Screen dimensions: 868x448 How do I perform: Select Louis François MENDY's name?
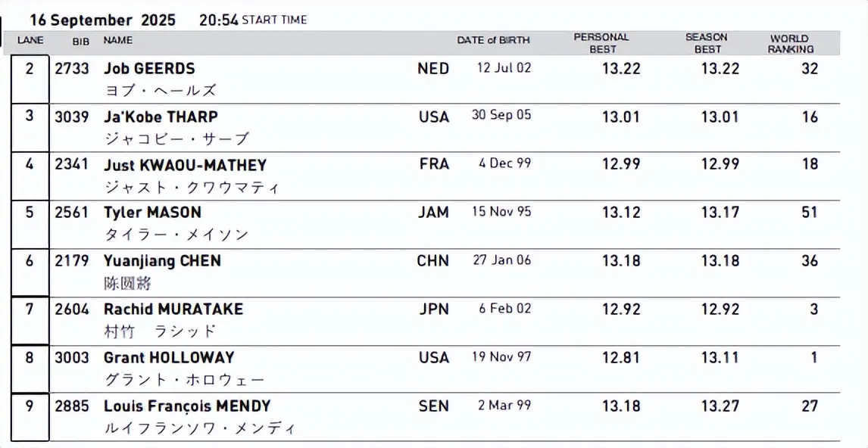coord(187,406)
